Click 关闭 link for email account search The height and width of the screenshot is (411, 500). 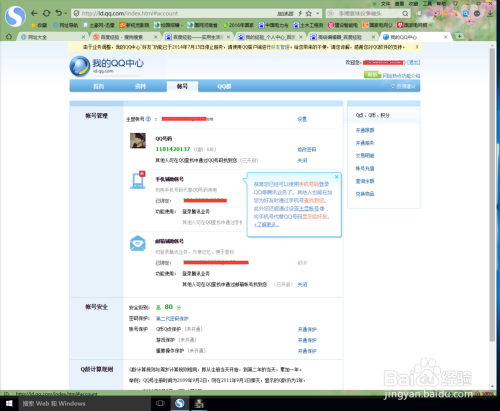coord(302,284)
